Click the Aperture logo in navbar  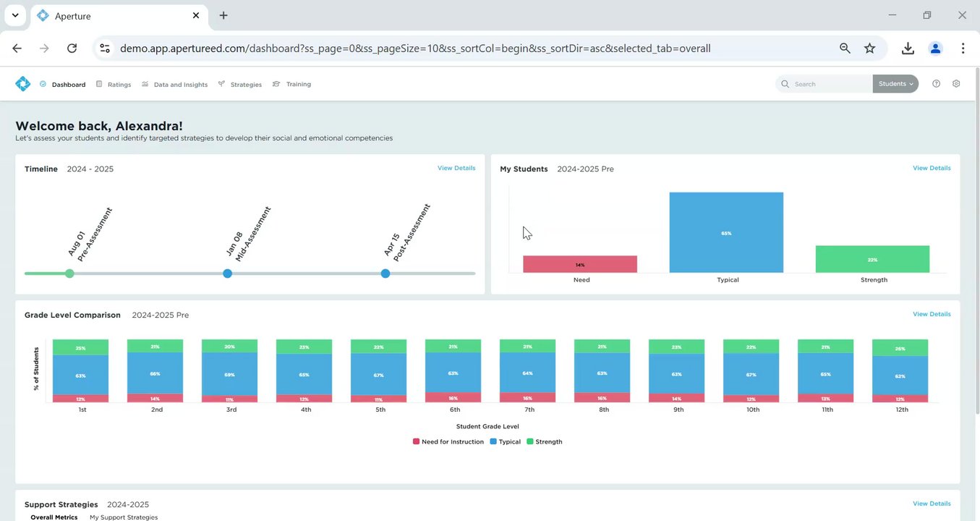tap(23, 84)
